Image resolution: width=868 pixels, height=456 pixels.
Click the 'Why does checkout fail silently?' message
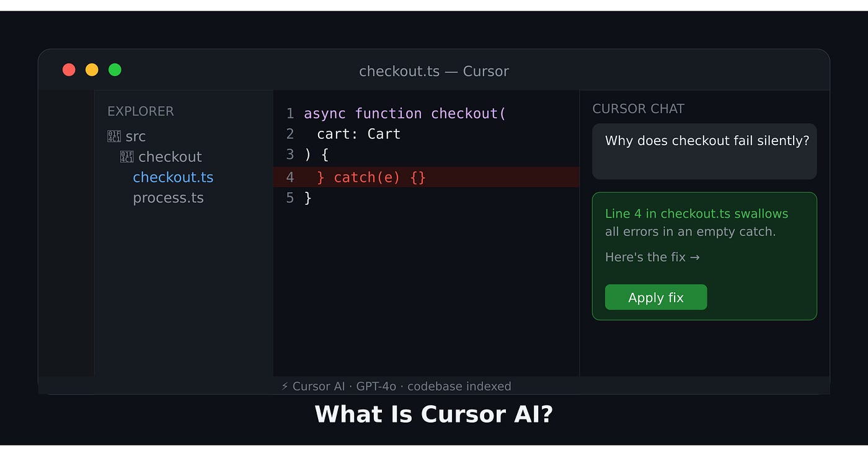(704, 151)
